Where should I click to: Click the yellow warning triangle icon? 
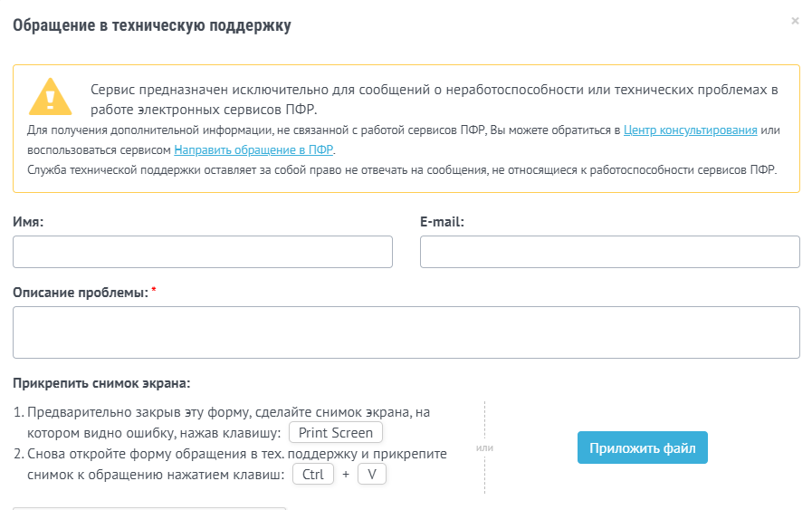[x=50, y=97]
